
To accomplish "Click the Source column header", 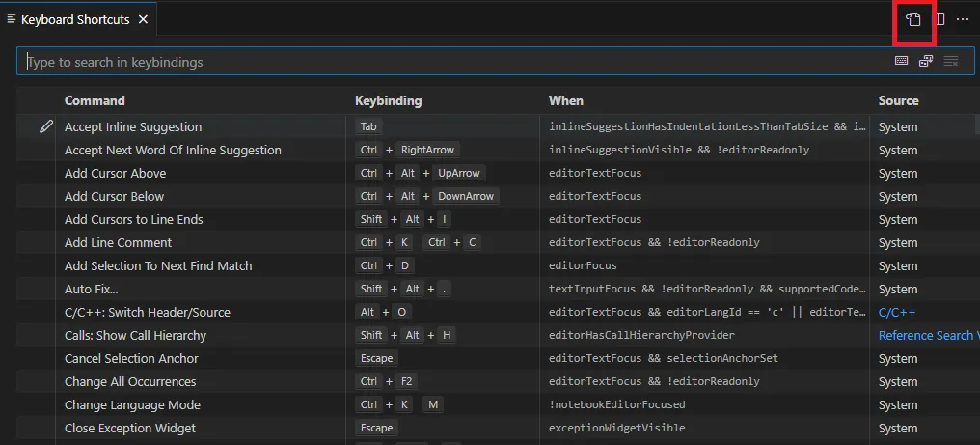I will tap(898, 100).
